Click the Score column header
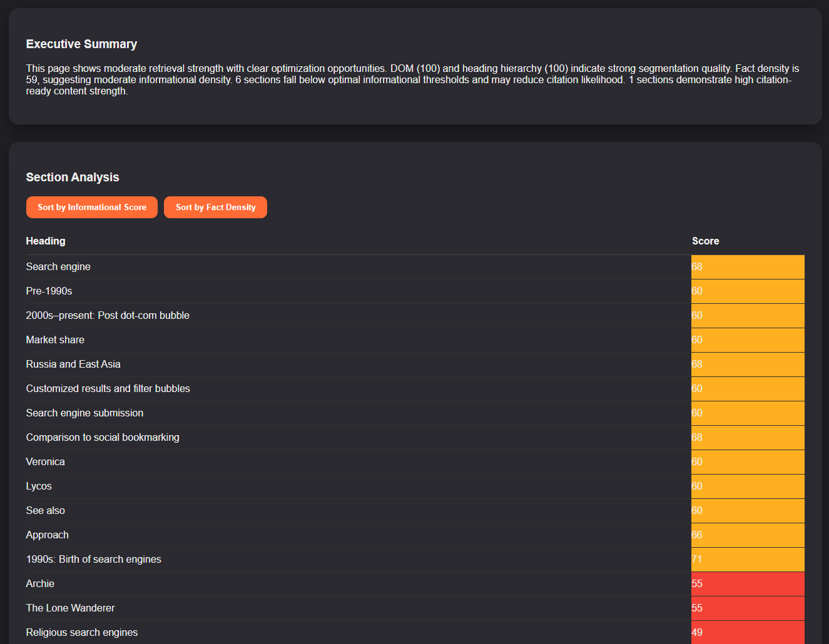This screenshot has height=644, width=829. tap(705, 241)
